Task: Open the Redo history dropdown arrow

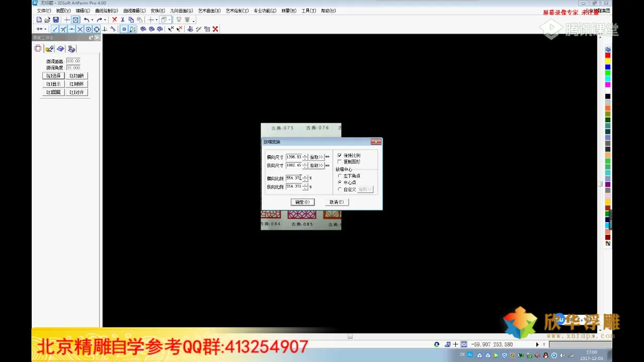Action: click(x=105, y=20)
